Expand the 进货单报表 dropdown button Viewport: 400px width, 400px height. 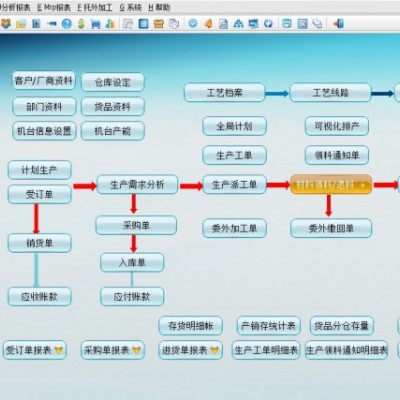point(215,350)
